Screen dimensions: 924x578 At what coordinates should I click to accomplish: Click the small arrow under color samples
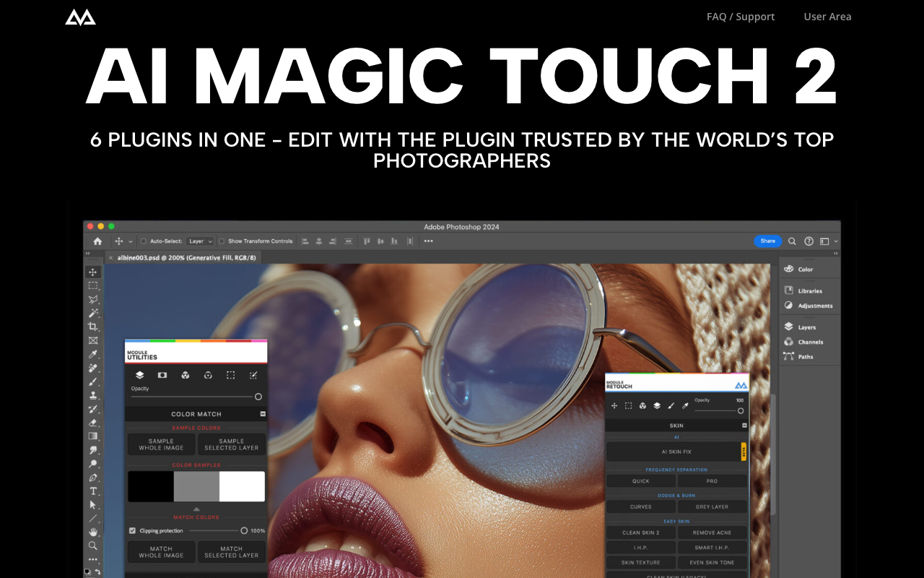click(x=196, y=509)
